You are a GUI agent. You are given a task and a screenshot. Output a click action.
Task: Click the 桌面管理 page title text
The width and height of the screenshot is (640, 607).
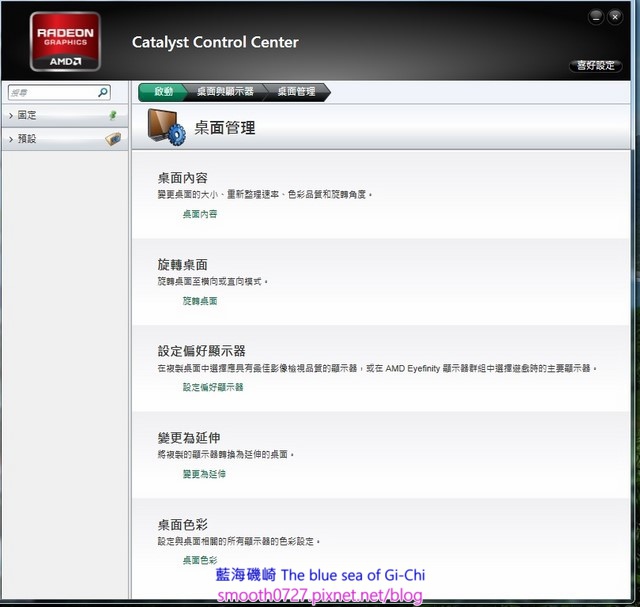(225, 128)
